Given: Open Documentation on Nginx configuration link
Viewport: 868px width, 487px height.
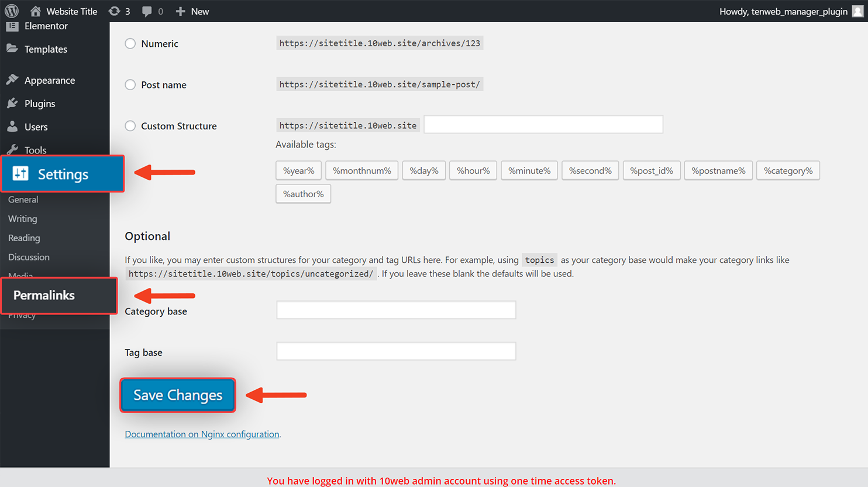Looking at the screenshot, I should 202,434.
